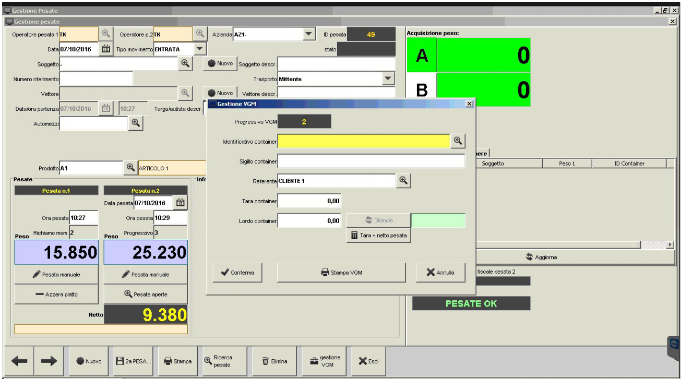Screen dimensions: 682x381
Task: Click the search icon next to Soggetto field
Action: tap(185, 64)
